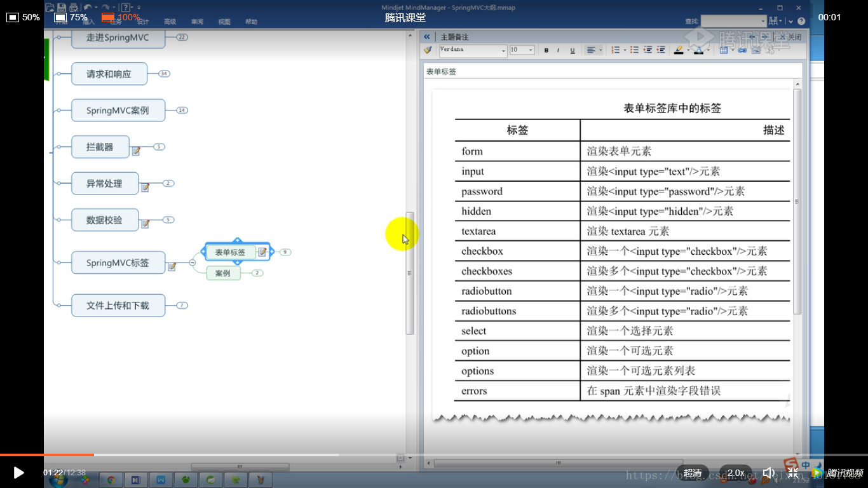
Task: Set player size to 100%
Action: (121, 17)
